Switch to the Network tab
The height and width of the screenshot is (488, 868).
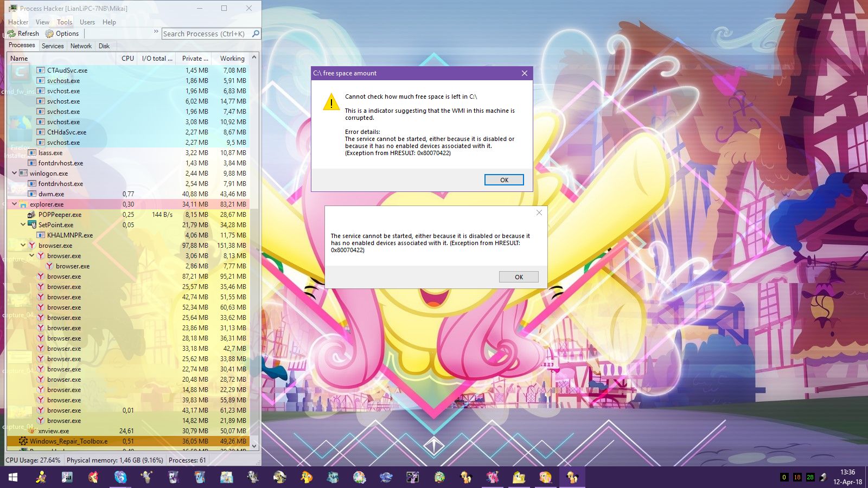click(81, 46)
